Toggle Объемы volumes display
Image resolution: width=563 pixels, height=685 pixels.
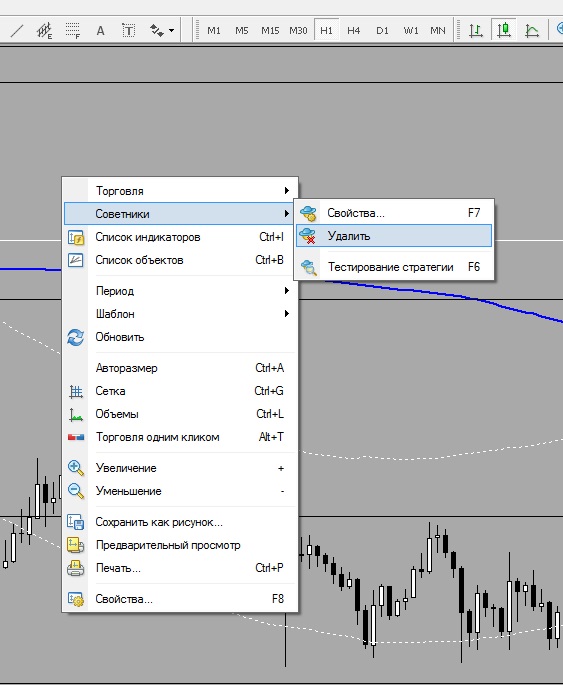click(180, 414)
